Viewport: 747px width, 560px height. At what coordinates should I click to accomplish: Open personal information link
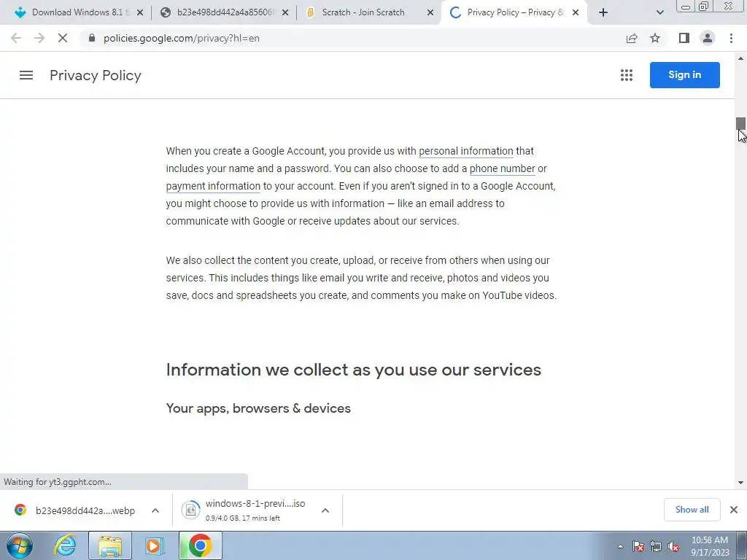point(466,151)
